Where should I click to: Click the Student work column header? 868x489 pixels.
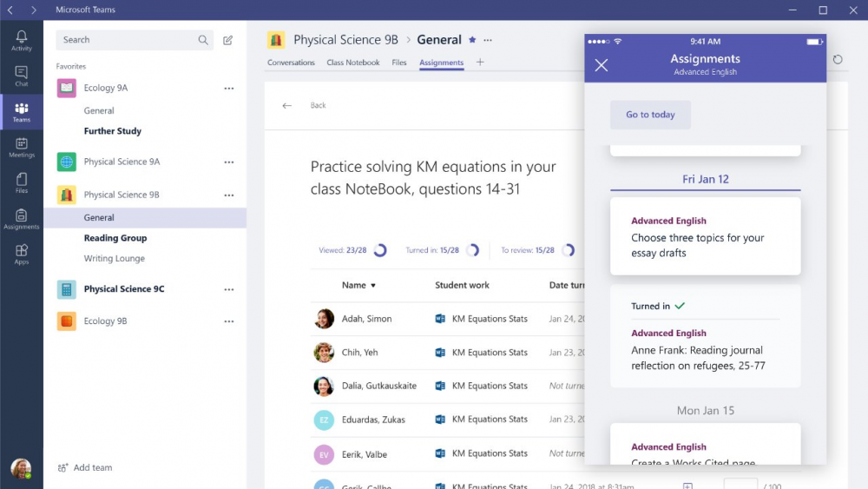[x=462, y=285]
